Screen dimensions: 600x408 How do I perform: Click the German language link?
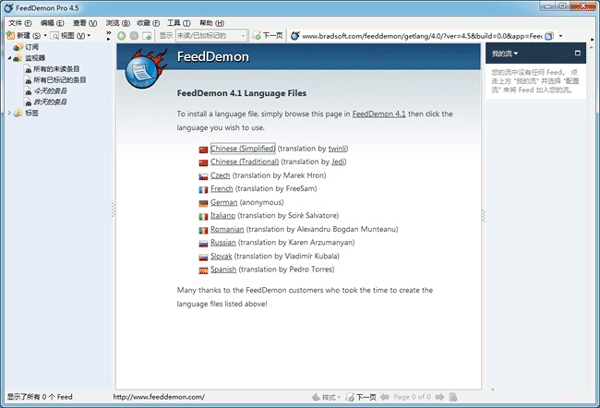[224, 202]
